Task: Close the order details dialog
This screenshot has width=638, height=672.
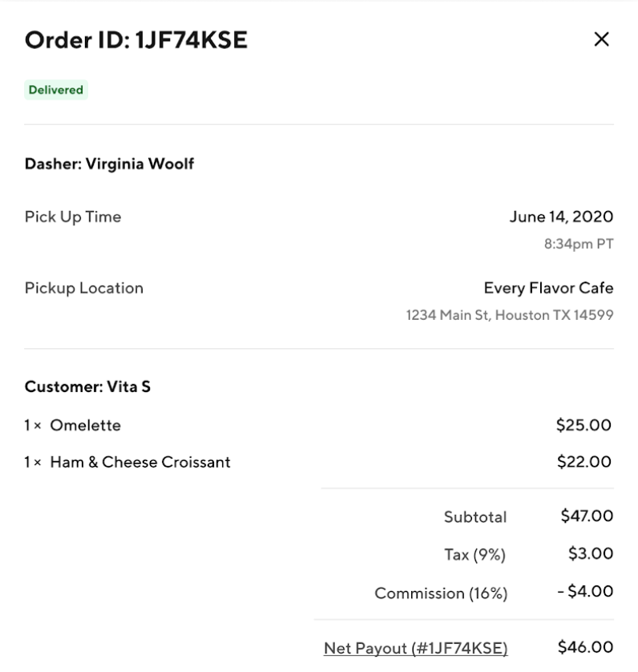Action: (601, 39)
